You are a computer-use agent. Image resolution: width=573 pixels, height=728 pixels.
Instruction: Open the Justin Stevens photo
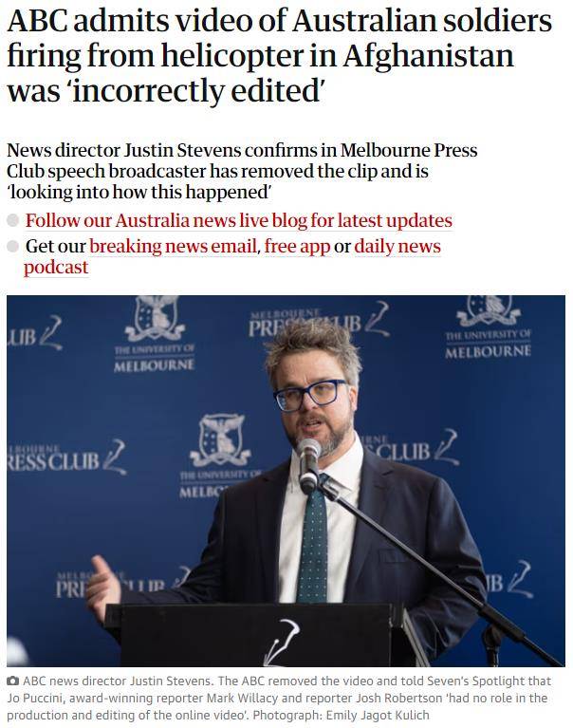286,481
